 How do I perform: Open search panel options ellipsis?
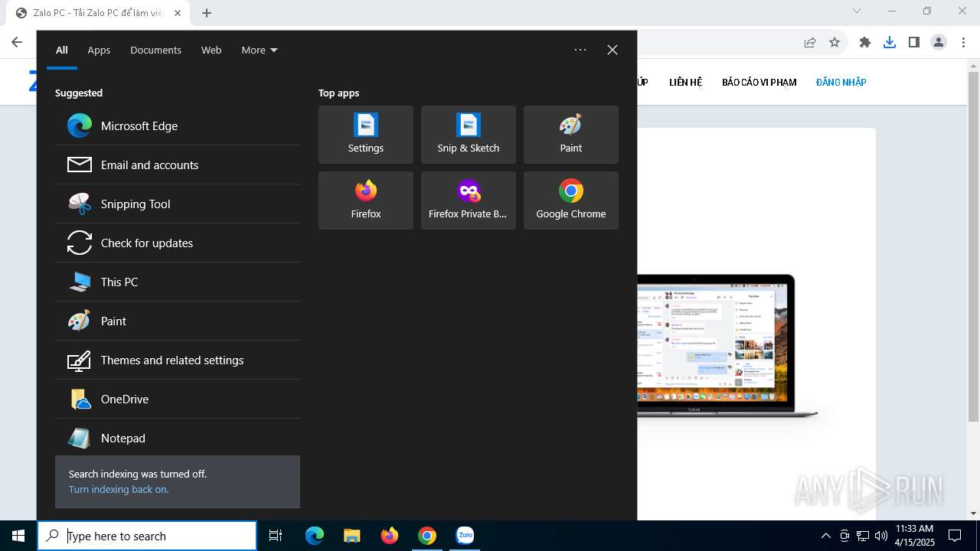coord(580,50)
